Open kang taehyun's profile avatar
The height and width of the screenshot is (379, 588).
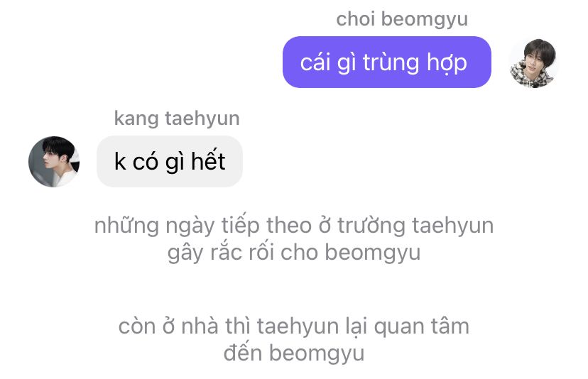pyautogui.click(x=54, y=162)
